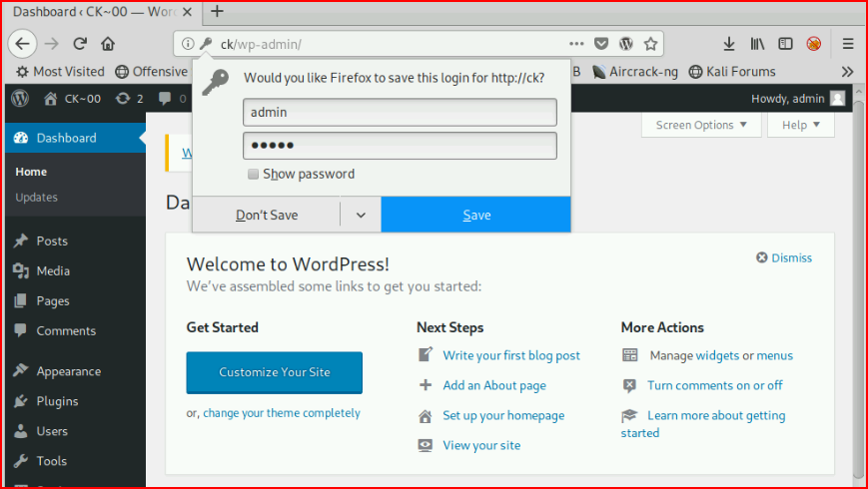Open site information icon in address bar
868x489 pixels.
click(x=188, y=44)
